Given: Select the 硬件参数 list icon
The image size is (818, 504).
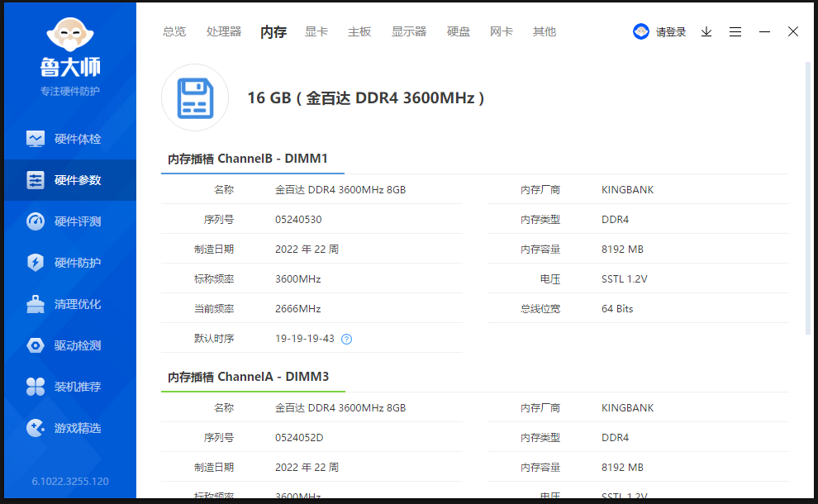Looking at the screenshot, I should pyautogui.click(x=36, y=180).
